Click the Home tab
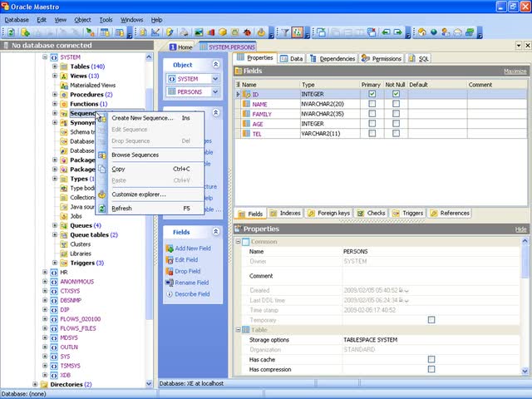Screen dimensions: 532x399 click(181, 47)
